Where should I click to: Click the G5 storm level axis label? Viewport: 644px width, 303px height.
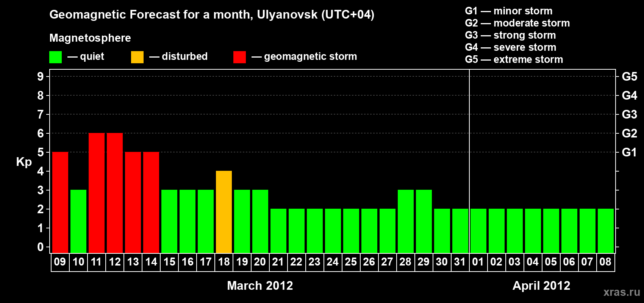[x=630, y=77]
